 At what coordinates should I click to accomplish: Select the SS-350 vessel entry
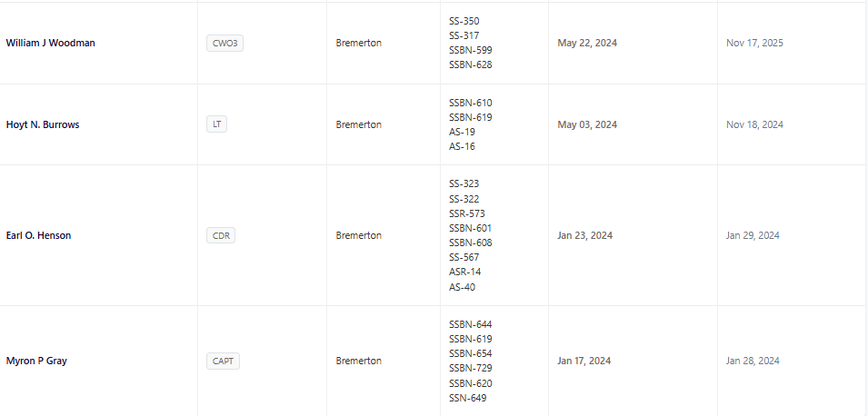464,21
